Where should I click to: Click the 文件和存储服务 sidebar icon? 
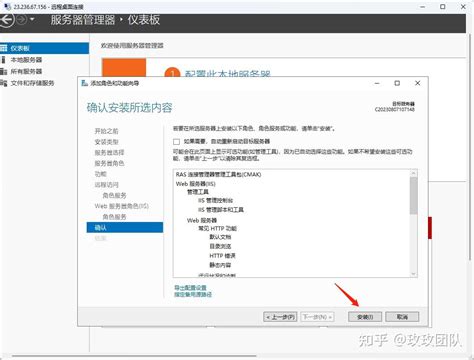pos(4,83)
